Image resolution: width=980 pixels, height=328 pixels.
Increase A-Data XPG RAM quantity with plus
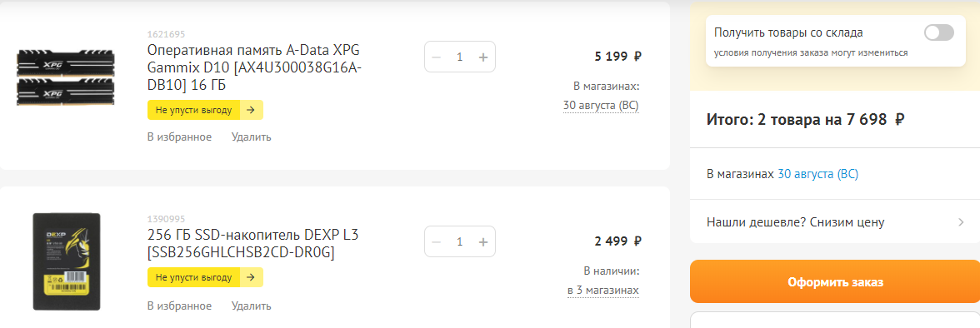(x=483, y=57)
